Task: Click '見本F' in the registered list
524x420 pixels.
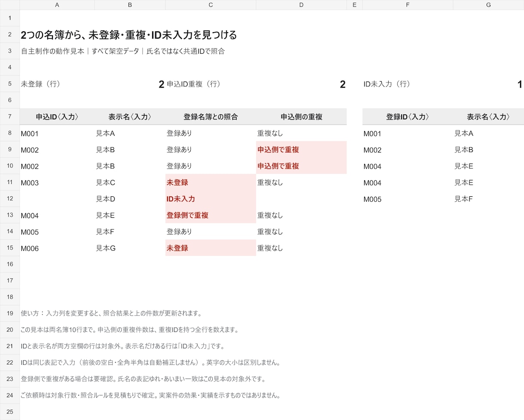Action: pyautogui.click(x=488, y=198)
